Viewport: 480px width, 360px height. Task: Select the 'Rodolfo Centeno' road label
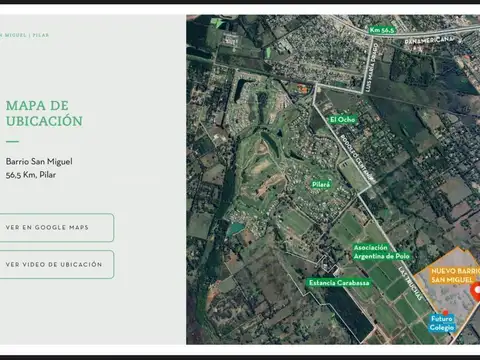coord(358,159)
